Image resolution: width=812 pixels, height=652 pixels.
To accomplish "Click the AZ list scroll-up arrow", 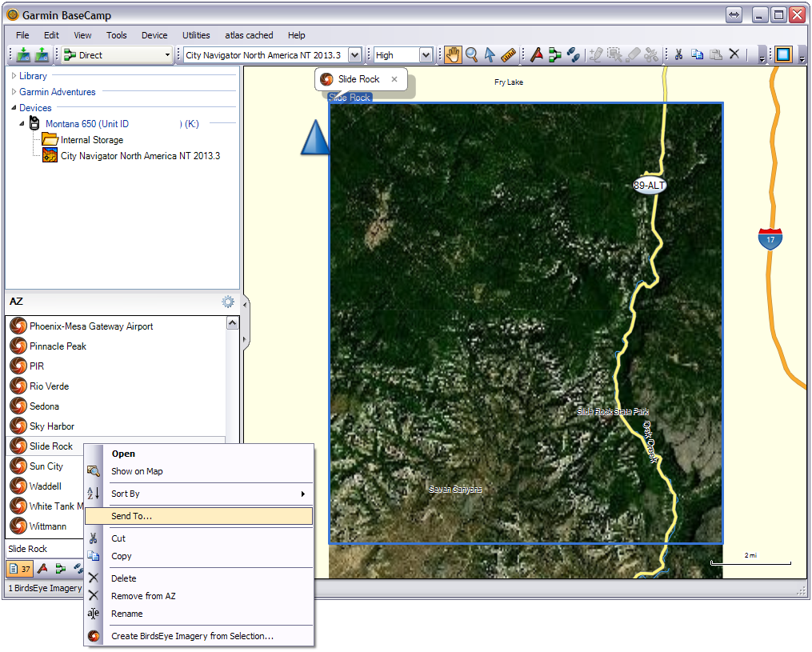I will pos(233,323).
